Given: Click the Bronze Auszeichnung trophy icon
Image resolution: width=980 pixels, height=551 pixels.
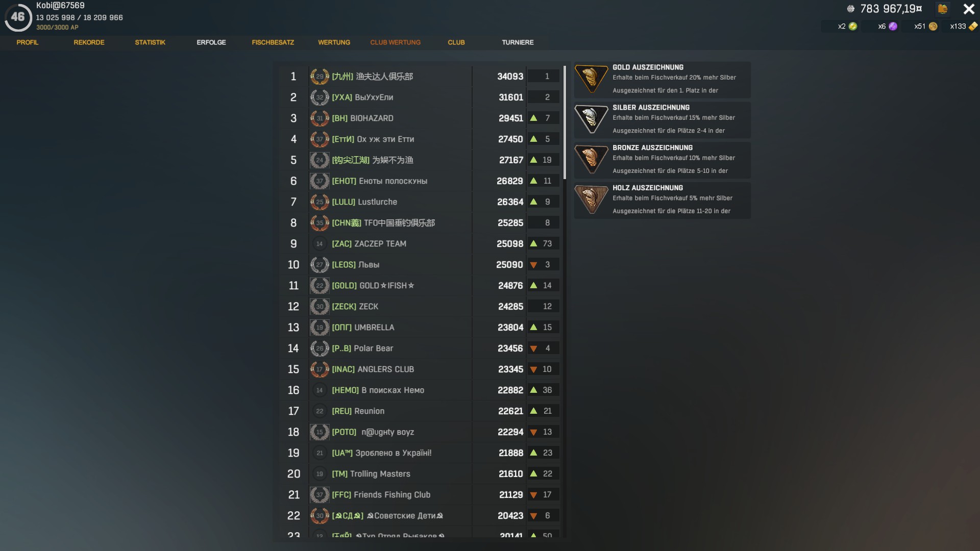Looking at the screenshot, I should pos(592,160).
